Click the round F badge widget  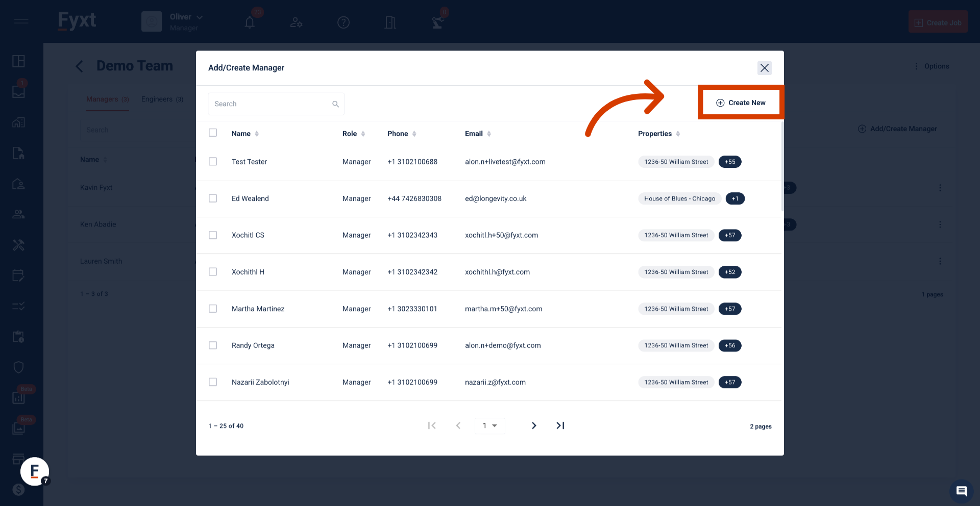pyautogui.click(x=35, y=471)
